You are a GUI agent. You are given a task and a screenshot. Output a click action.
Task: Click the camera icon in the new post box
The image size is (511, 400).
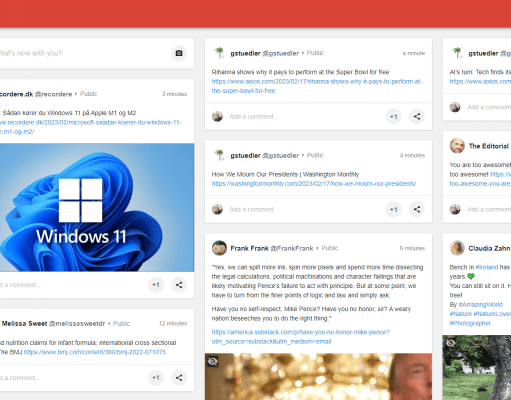coord(179,53)
